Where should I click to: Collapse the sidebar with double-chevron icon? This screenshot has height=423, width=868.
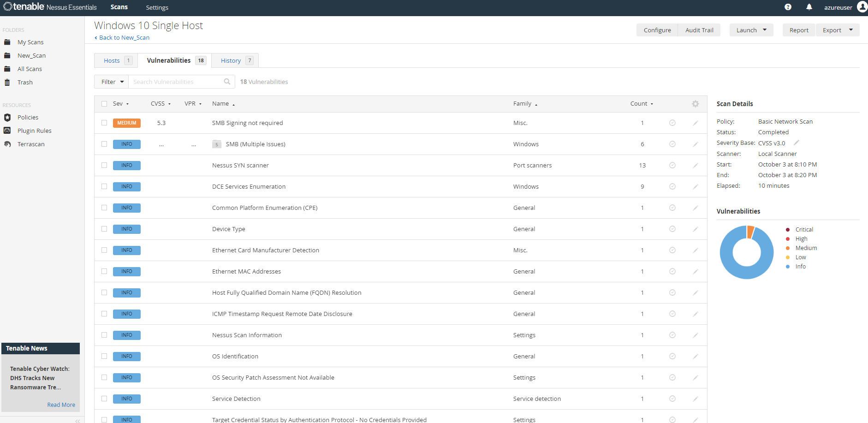pyautogui.click(x=77, y=421)
